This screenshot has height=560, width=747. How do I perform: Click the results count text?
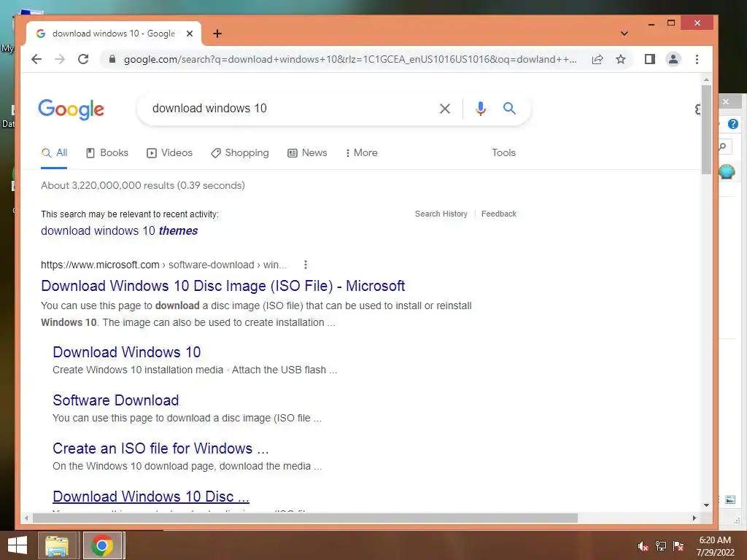[x=143, y=186]
